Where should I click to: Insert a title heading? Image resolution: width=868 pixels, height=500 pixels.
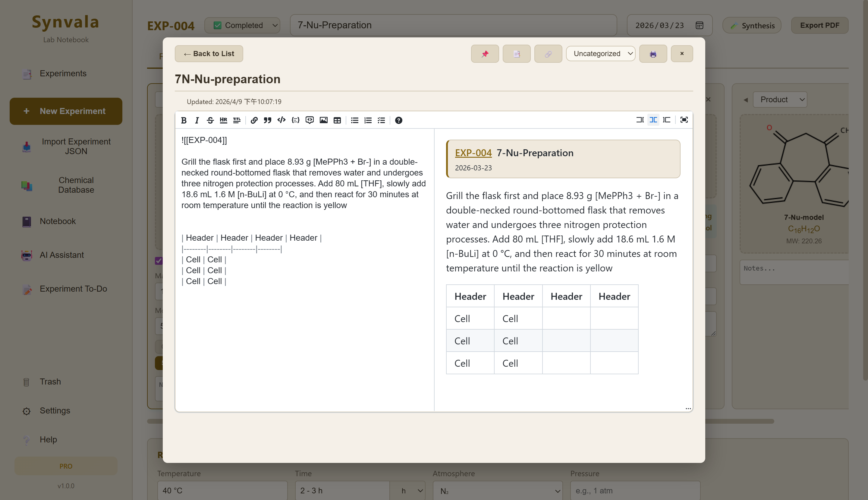[x=237, y=120]
